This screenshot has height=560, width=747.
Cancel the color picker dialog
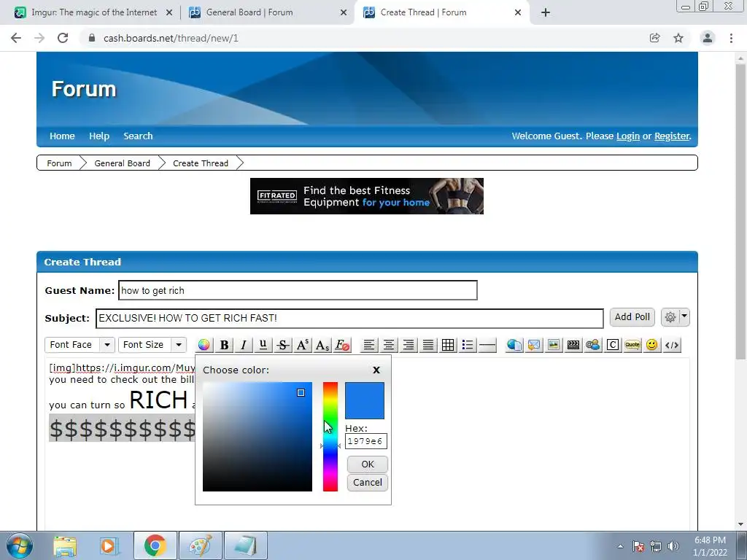(x=368, y=483)
